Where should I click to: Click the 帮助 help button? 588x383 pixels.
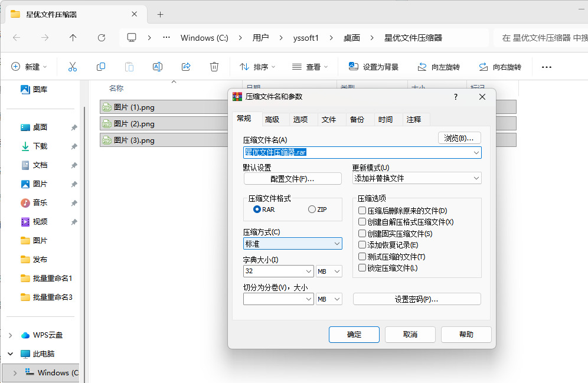466,334
